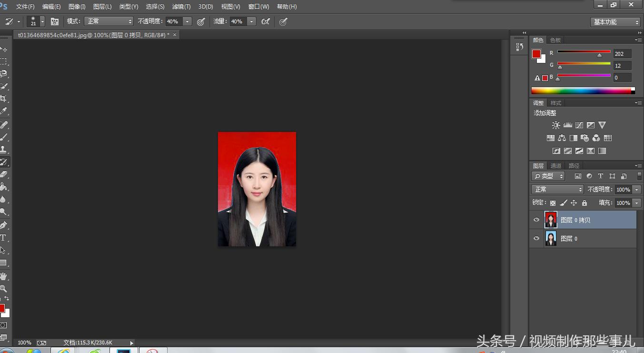This screenshot has width=644, height=353.
Task: Hide the 图层 0 layer
Action: point(536,238)
